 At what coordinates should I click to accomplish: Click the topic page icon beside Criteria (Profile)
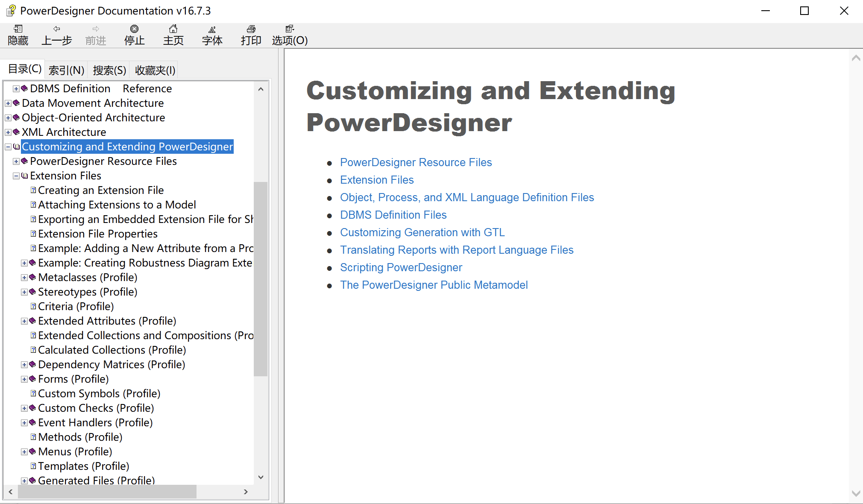pos(33,306)
